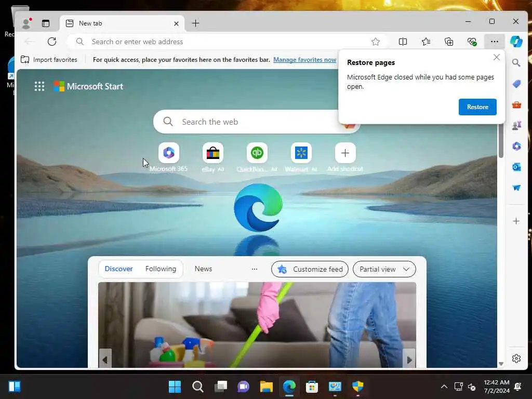The image size is (532, 399).
Task: Open sidebar Drop paper plane icon
Action: pyautogui.click(x=516, y=188)
